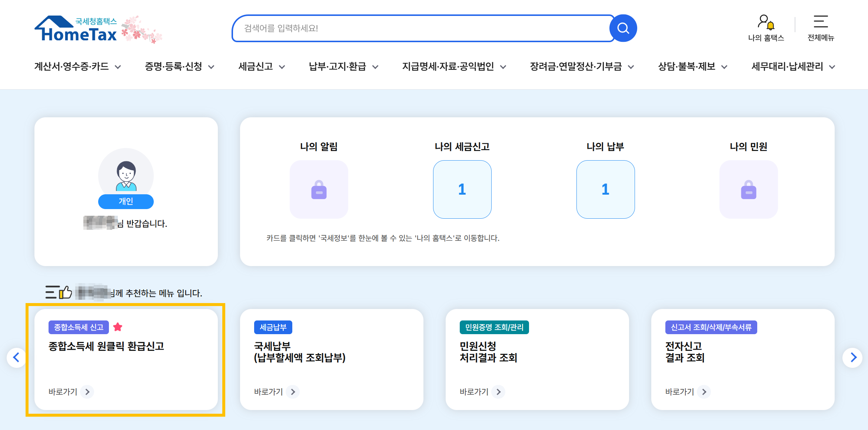Go to previous recommended menu slide
This screenshot has height=430, width=868.
(16, 357)
